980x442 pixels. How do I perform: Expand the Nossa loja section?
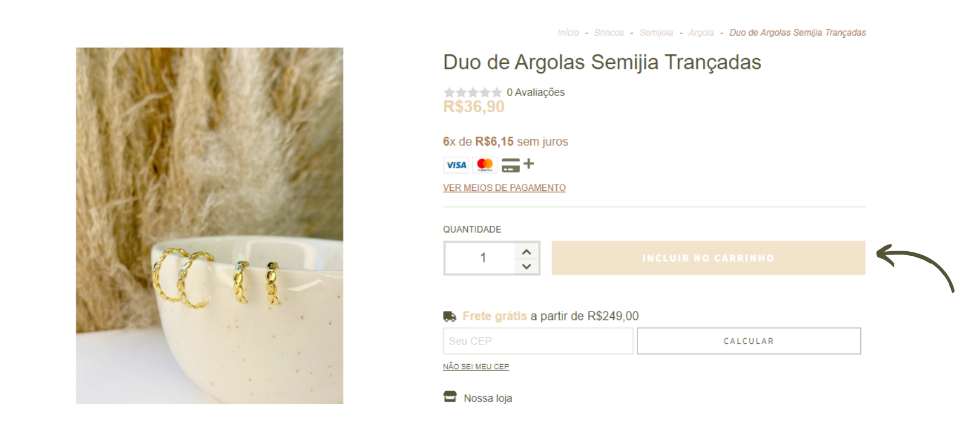tap(654, 397)
